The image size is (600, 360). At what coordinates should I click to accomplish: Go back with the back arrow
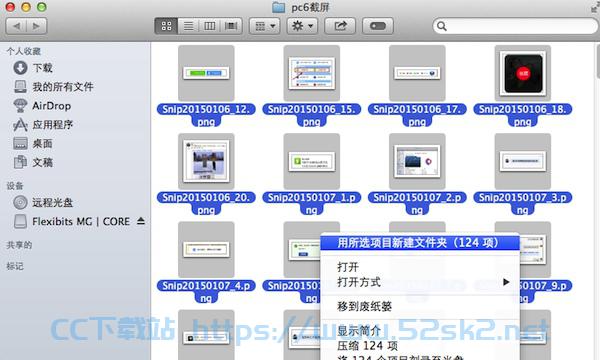pos(16,26)
